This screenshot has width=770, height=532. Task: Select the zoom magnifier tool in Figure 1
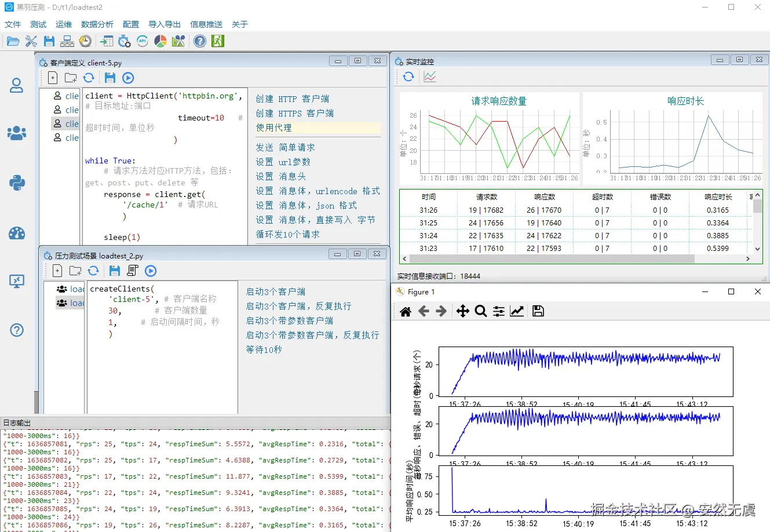click(480, 311)
